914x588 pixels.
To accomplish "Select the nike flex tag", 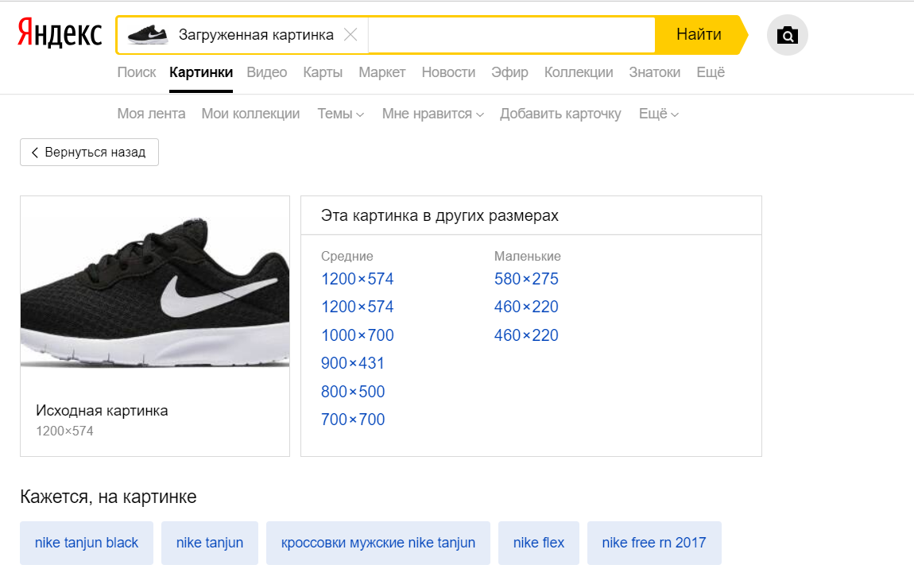I will pyautogui.click(x=539, y=544).
